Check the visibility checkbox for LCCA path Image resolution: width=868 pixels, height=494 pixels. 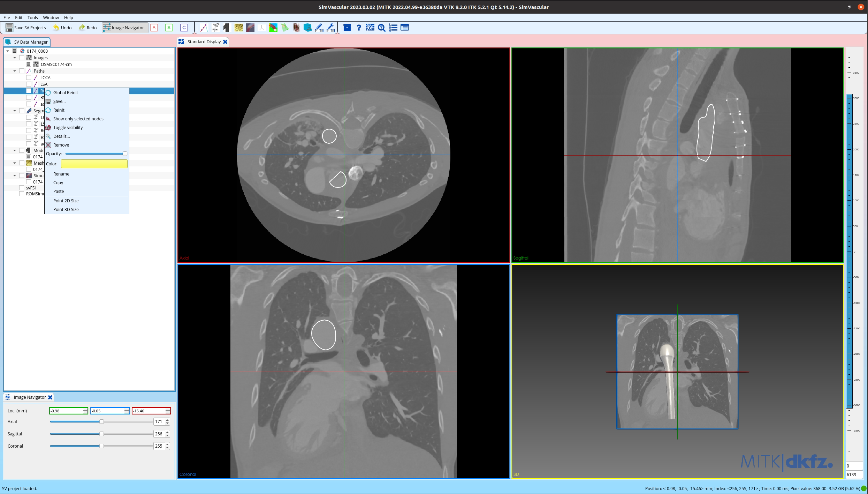[29, 77]
